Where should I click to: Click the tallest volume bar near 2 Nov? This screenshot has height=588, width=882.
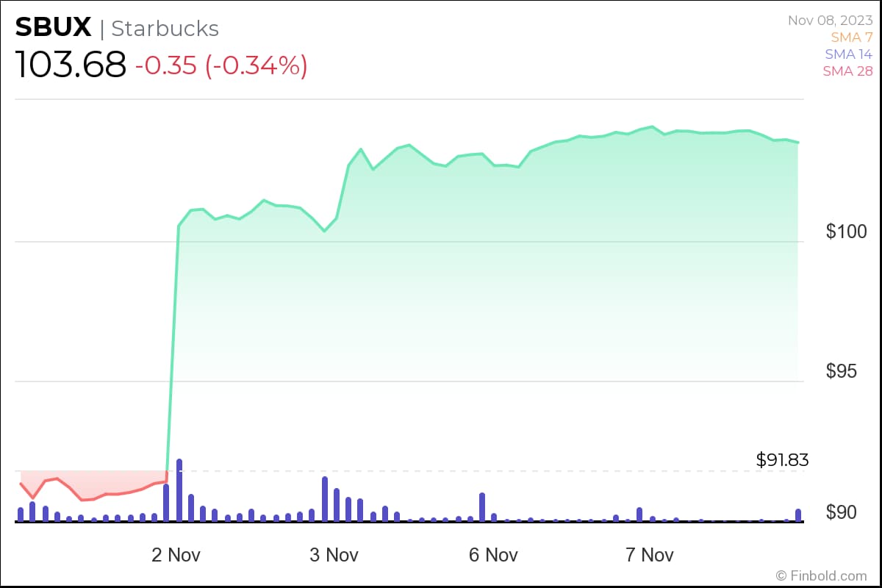pyautogui.click(x=179, y=490)
